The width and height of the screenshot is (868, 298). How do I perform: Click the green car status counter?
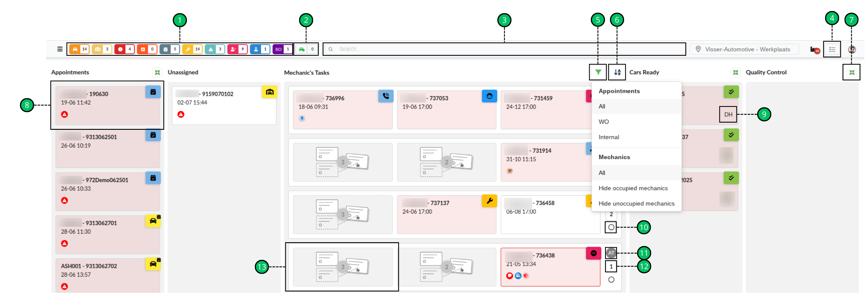(306, 49)
